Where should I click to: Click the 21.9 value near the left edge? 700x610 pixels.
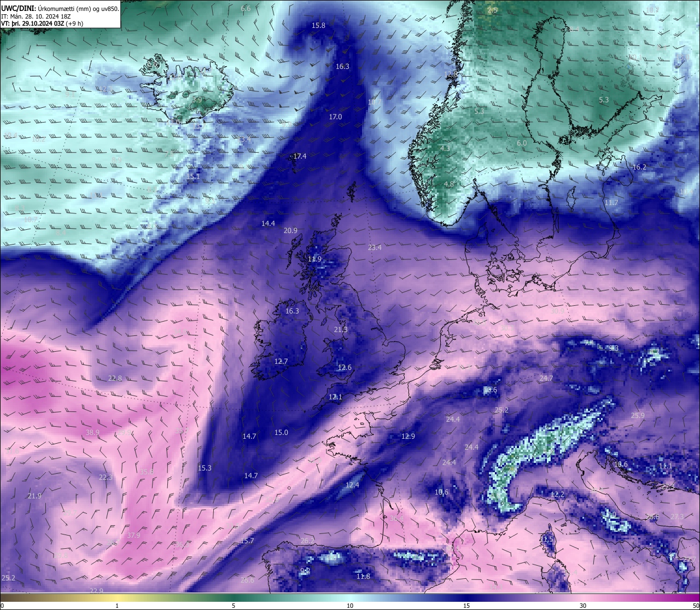click(x=34, y=496)
